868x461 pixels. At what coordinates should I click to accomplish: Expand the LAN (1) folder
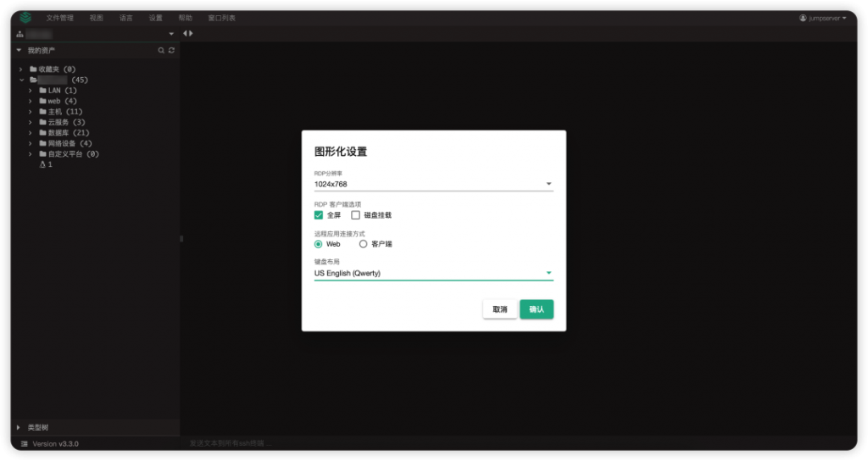tap(31, 90)
